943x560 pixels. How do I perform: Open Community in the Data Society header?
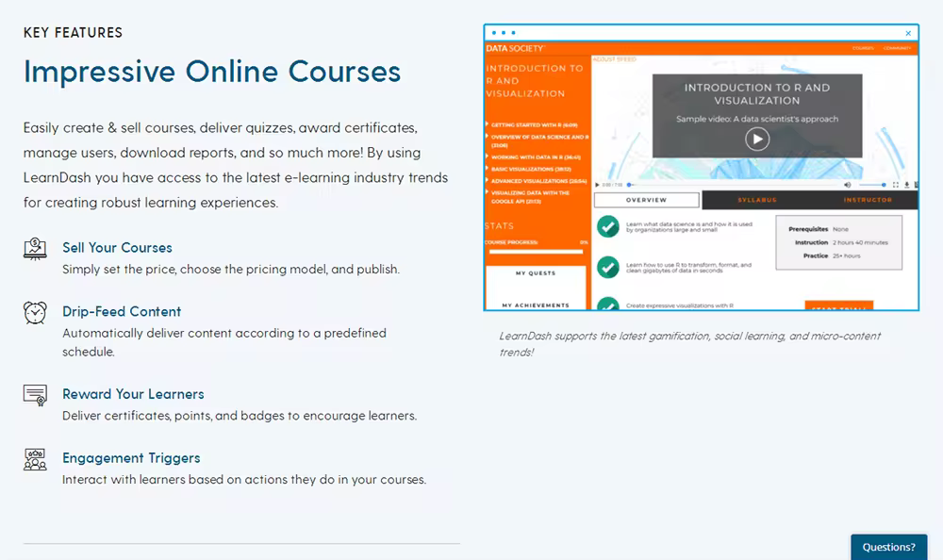898,48
